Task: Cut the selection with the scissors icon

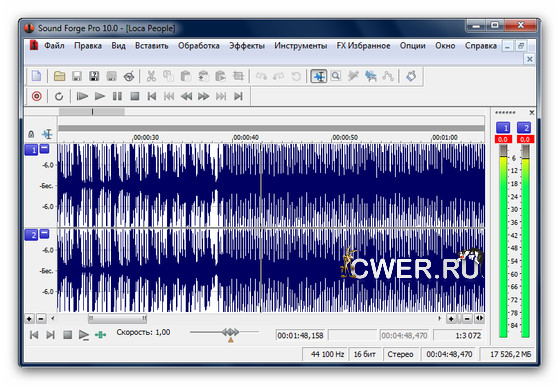Action: (x=151, y=76)
